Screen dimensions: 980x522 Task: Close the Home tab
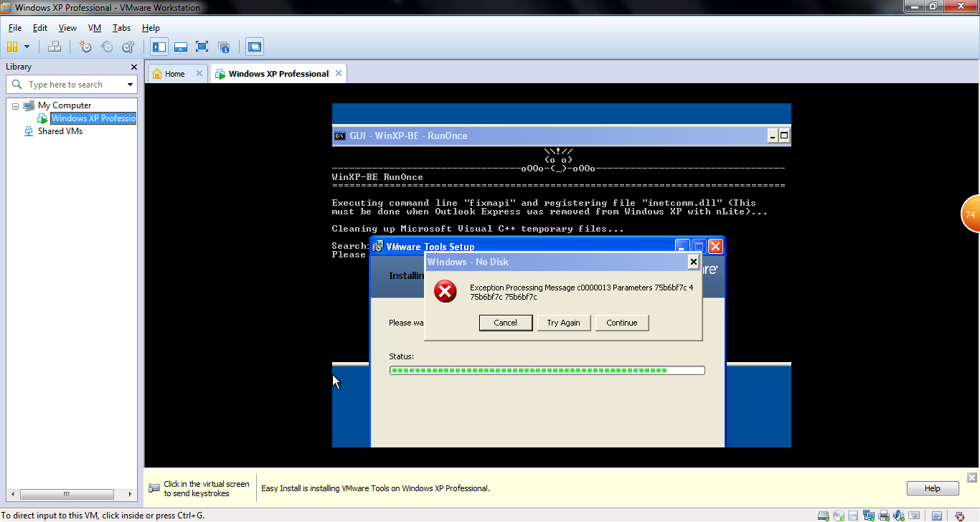click(x=199, y=73)
